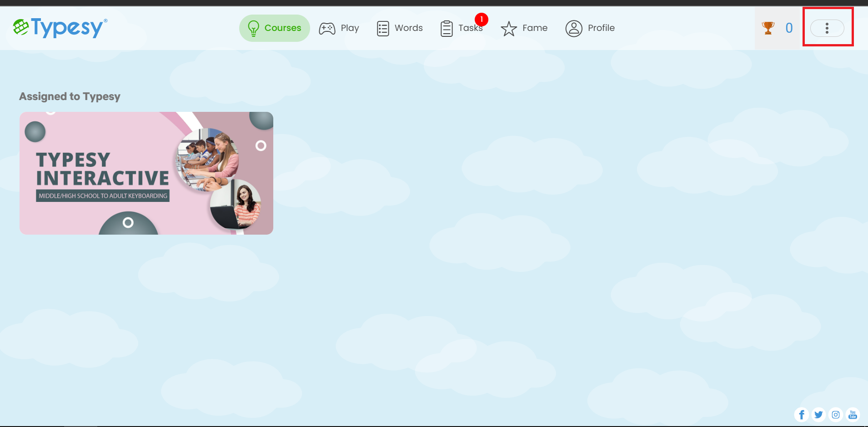Open the YouTube social link

click(853, 415)
